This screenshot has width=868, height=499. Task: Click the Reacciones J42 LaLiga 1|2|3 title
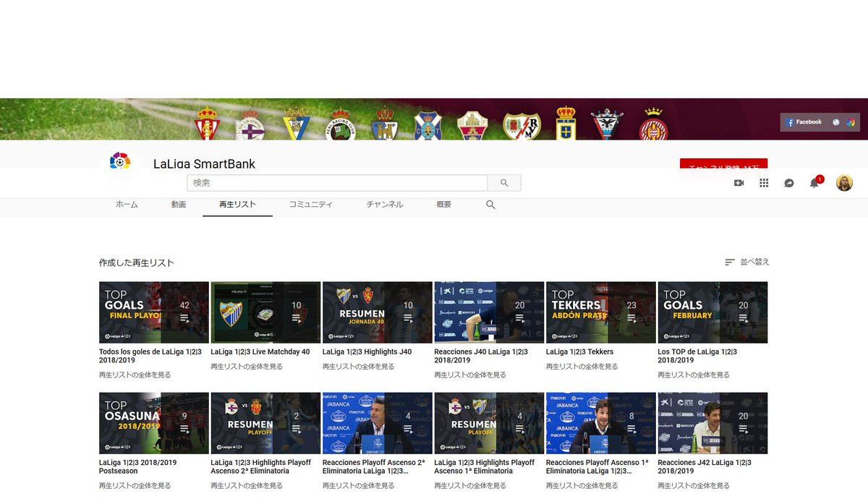pos(705,466)
